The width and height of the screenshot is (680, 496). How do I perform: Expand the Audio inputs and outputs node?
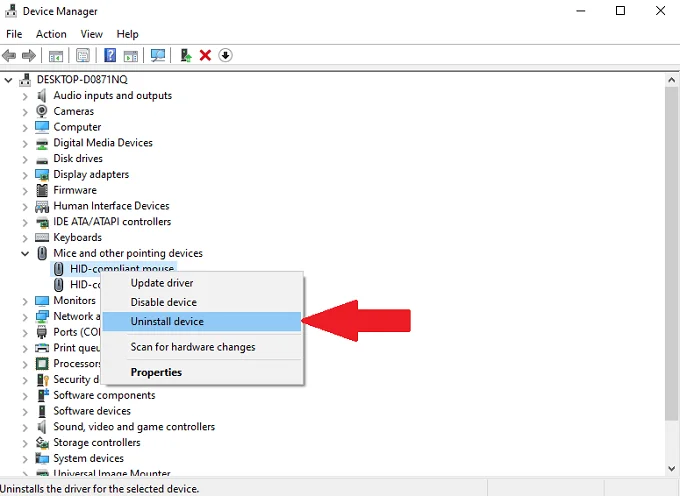[25, 96]
